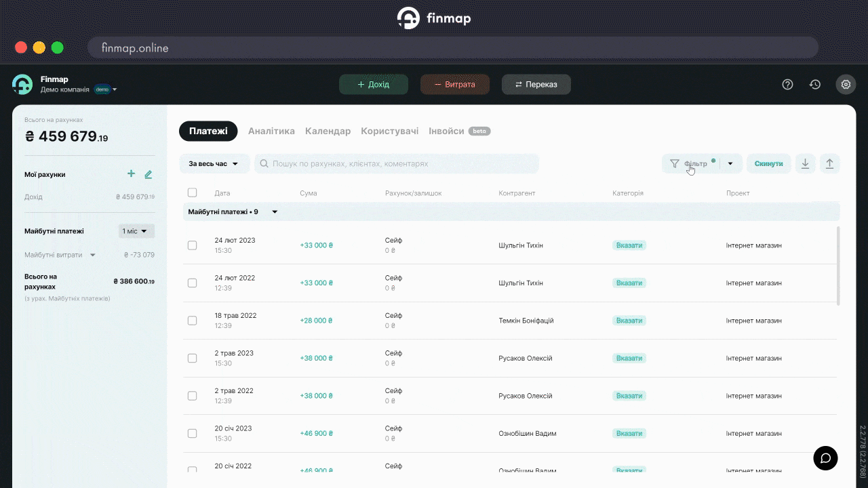Click the Темкін Боніфацій contractor name

(x=526, y=321)
